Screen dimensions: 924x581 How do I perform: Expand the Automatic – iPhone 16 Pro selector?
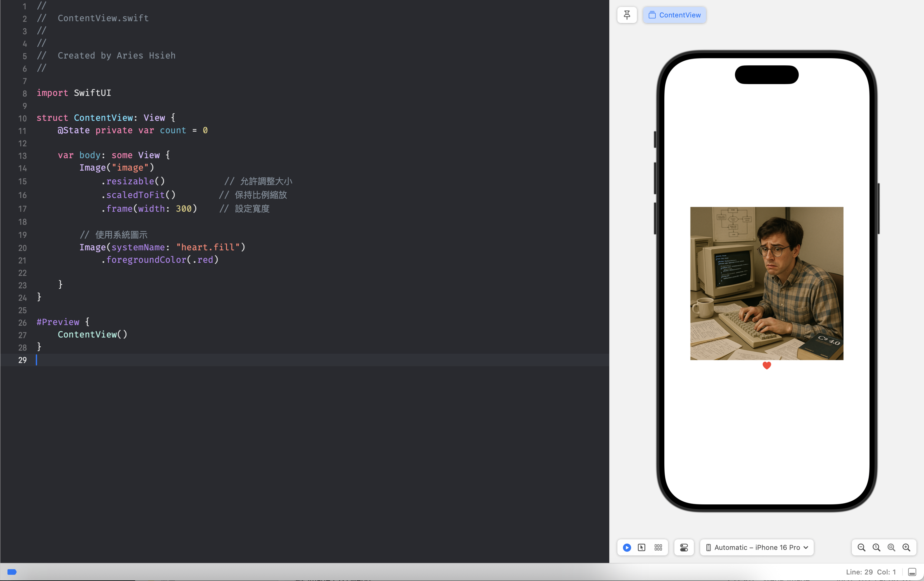(756, 548)
